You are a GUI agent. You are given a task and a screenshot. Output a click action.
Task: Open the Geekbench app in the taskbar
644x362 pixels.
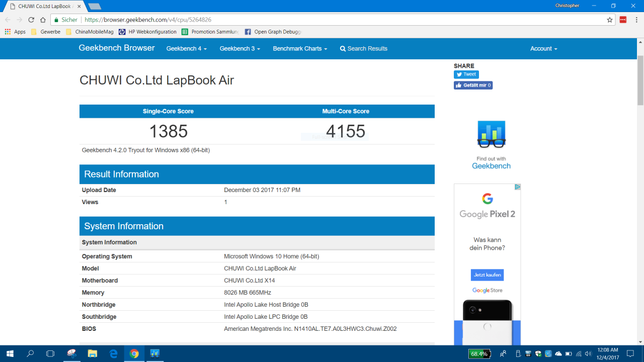click(x=154, y=353)
